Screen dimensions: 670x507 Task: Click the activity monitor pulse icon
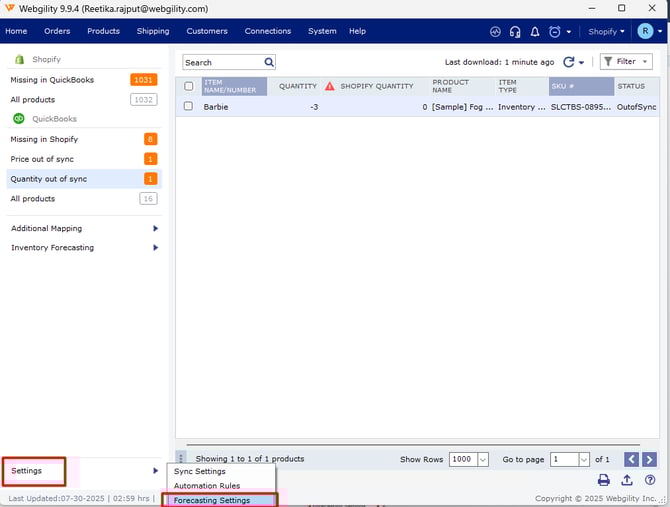(x=495, y=31)
